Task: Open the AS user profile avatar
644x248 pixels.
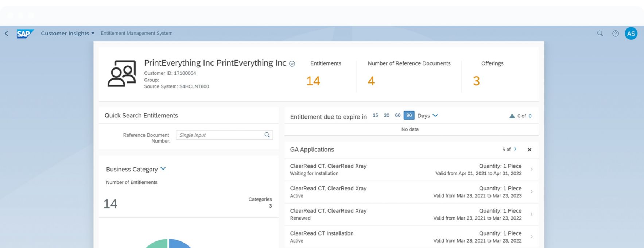Action: pyautogui.click(x=631, y=34)
